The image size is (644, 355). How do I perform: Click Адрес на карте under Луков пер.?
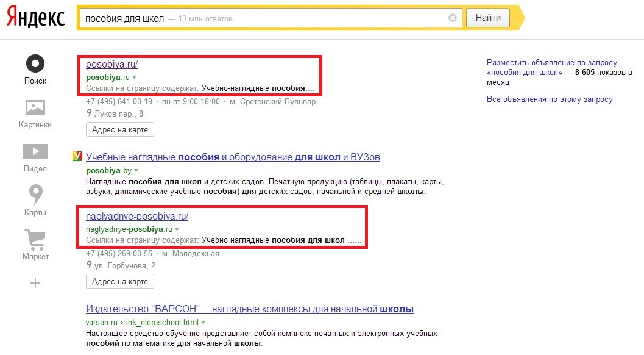pyautogui.click(x=120, y=129)
